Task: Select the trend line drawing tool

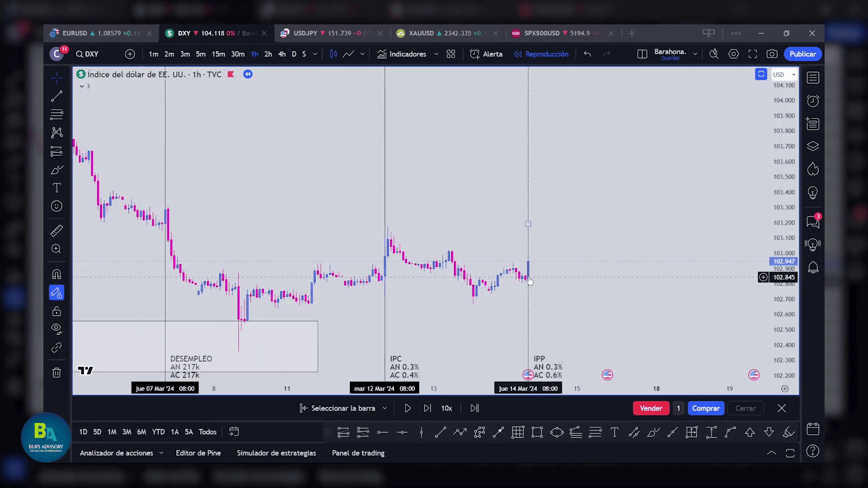Action: (57, 96)
